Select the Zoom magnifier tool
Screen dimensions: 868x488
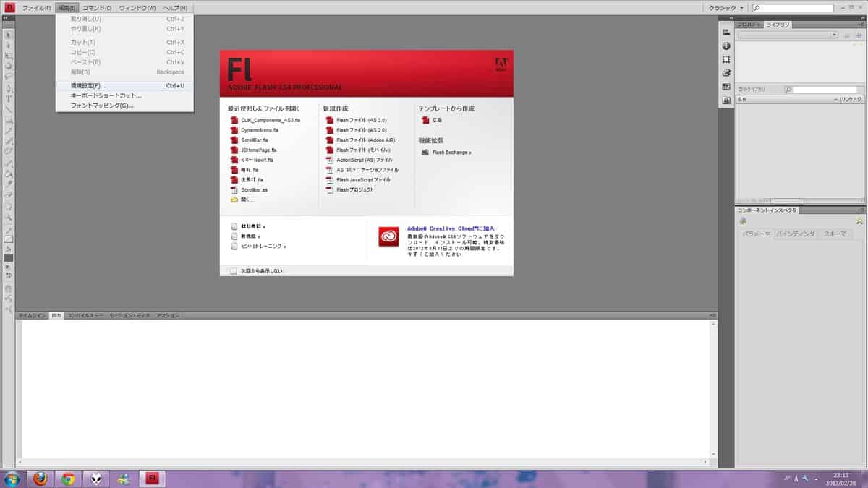click(x=9, y=219)
